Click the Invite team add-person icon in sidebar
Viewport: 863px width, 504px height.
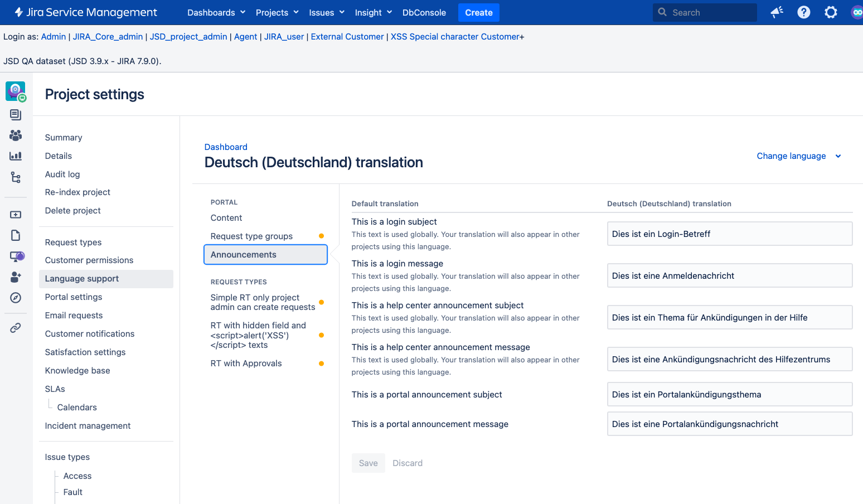point(16,277)
